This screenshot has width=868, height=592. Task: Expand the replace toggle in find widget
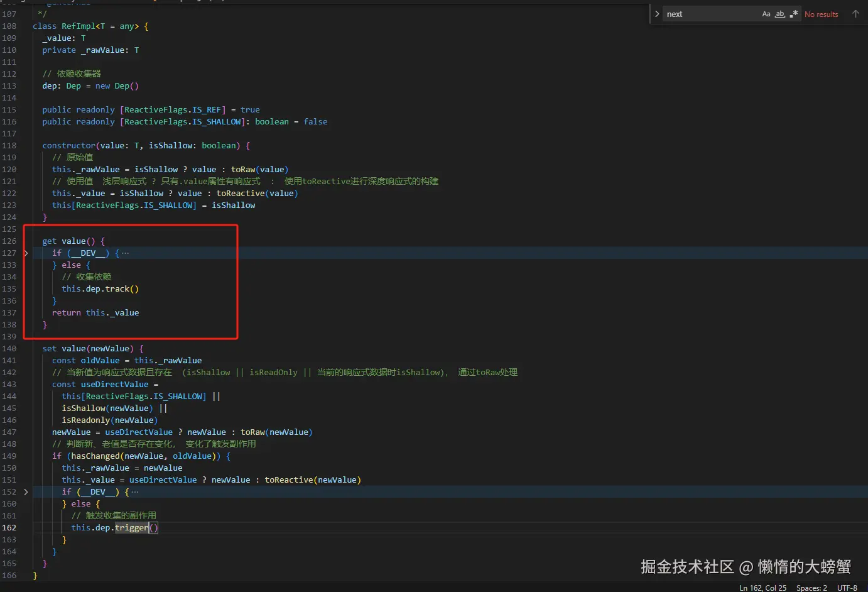[657, 14]
